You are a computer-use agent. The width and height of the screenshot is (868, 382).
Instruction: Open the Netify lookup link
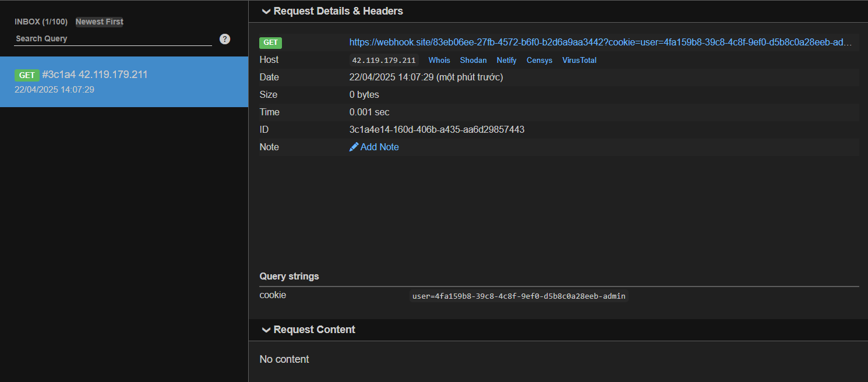(506, 60)
